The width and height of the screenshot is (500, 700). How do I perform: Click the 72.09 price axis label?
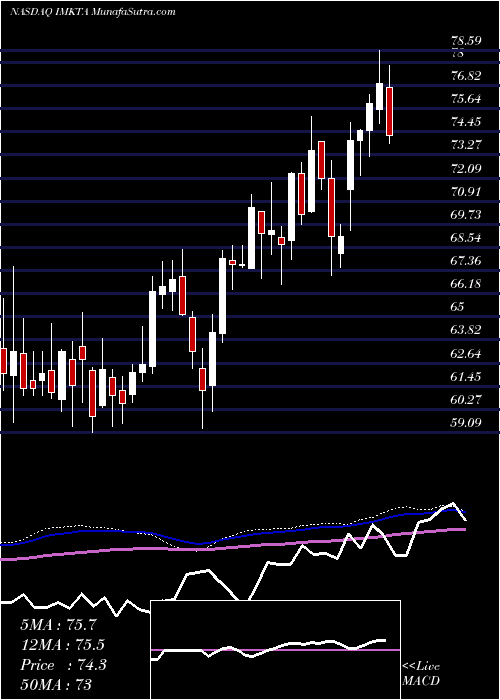tap(466, 168)
